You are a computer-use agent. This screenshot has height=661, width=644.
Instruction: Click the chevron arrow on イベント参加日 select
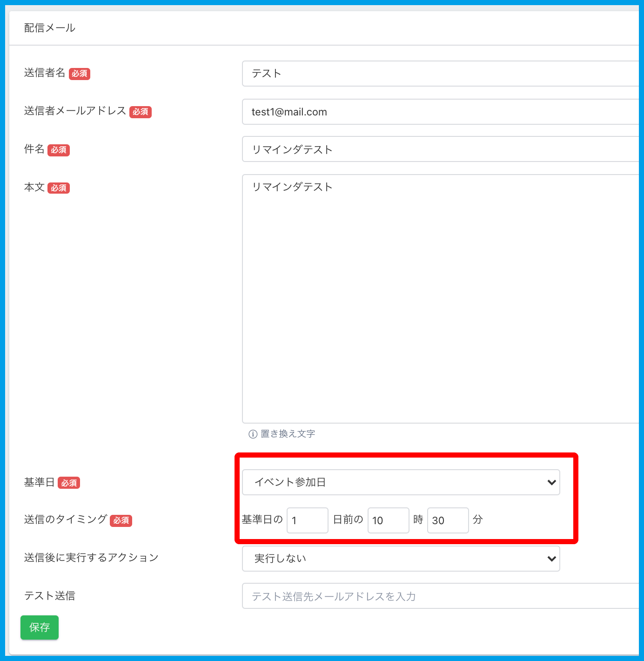551,482
